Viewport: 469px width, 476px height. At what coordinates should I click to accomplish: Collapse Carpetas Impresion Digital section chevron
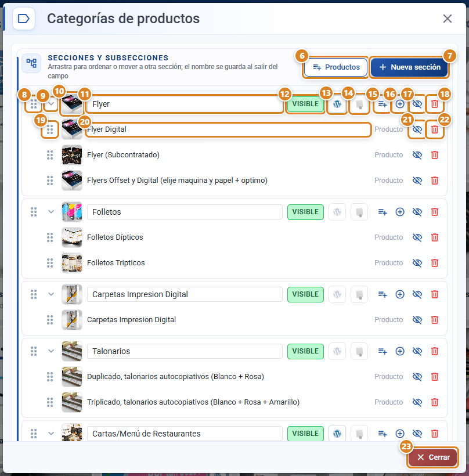coord(51,294)
